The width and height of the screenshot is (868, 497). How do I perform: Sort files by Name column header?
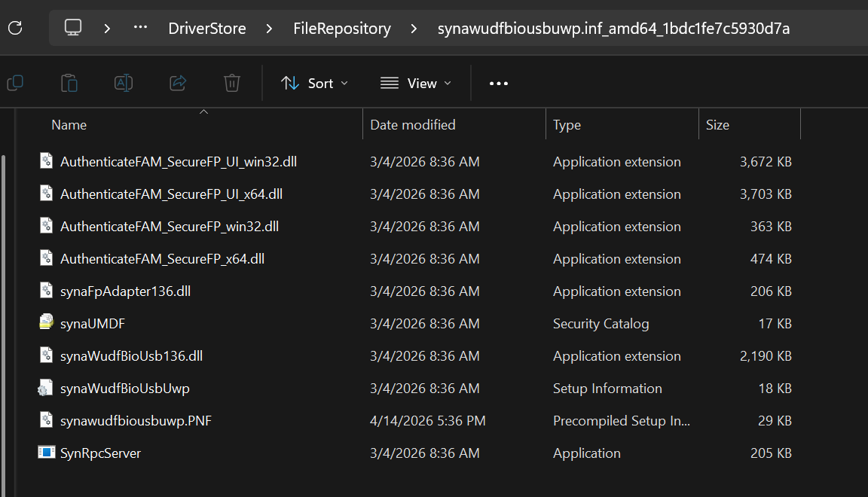click(69, 124)
